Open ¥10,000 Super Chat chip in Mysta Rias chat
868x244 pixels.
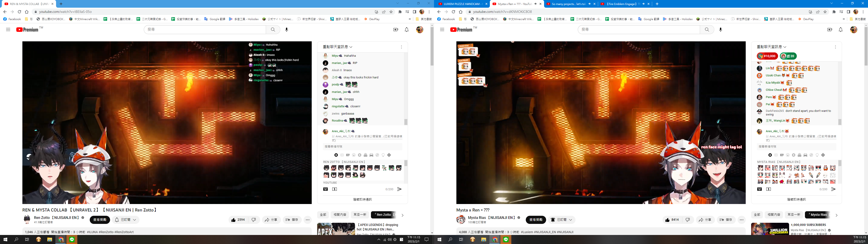coord(767,56)
